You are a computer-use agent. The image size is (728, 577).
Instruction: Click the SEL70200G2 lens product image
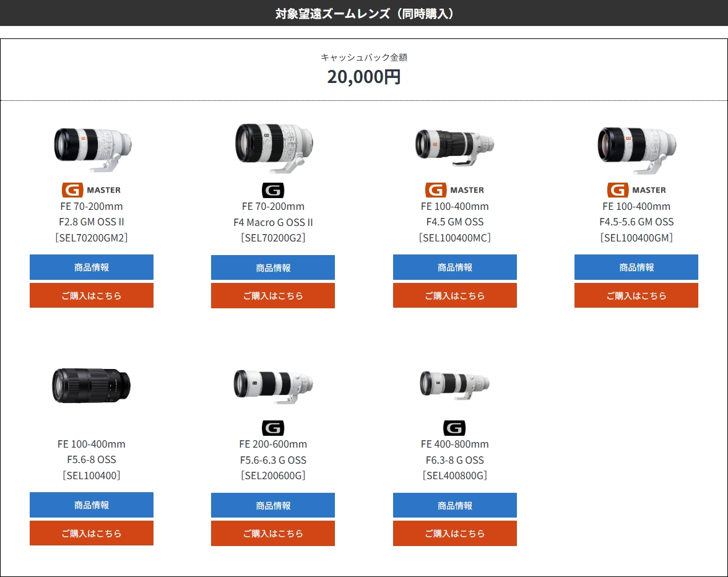tap(274, 147)
